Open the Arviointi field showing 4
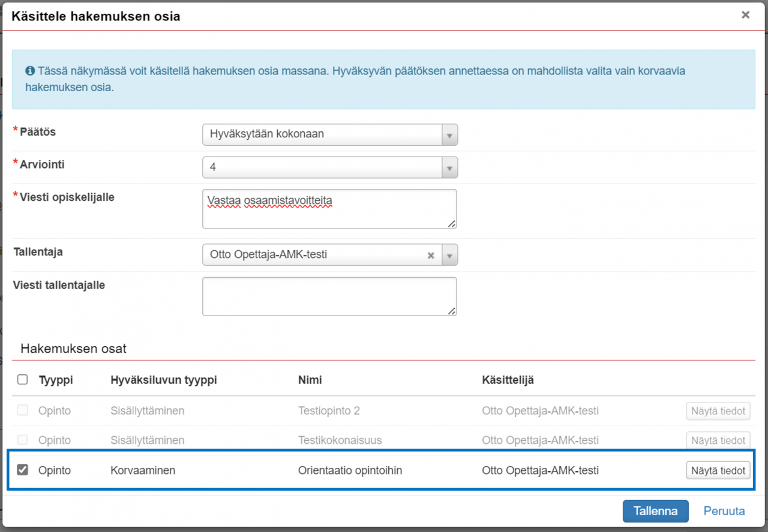The height and width of the screenshot is (532, 768). click(330, 167)
